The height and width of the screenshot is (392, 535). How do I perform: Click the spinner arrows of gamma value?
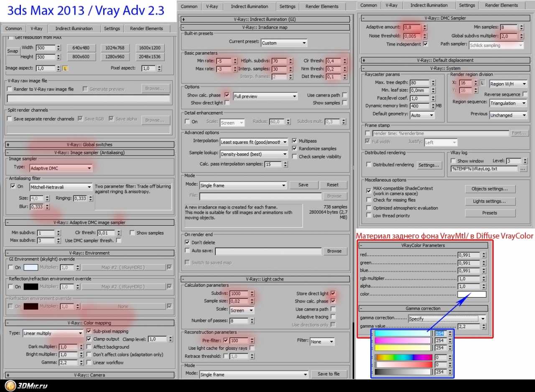coord(484,326)
